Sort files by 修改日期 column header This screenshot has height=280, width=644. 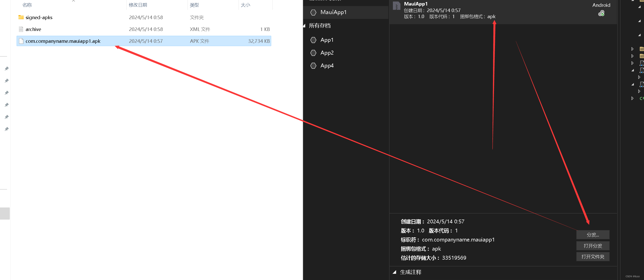138,5
